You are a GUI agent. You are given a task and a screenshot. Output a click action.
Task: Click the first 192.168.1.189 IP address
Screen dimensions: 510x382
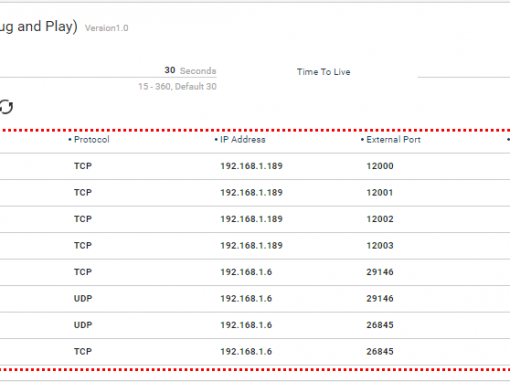(251, 166)
